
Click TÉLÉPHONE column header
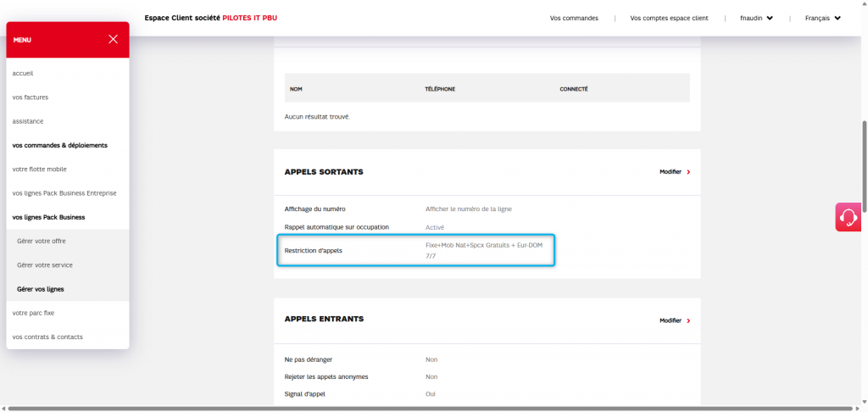tap(440, 89)
